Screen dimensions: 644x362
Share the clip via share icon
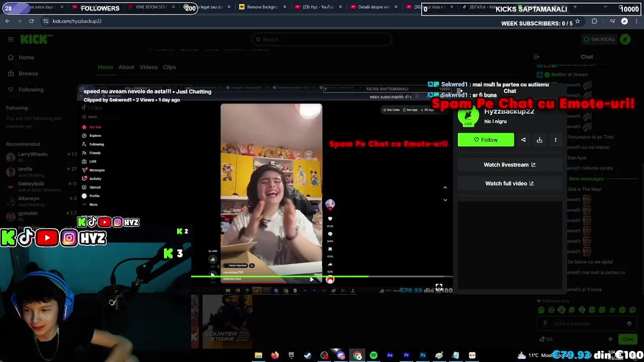point(523,140)
